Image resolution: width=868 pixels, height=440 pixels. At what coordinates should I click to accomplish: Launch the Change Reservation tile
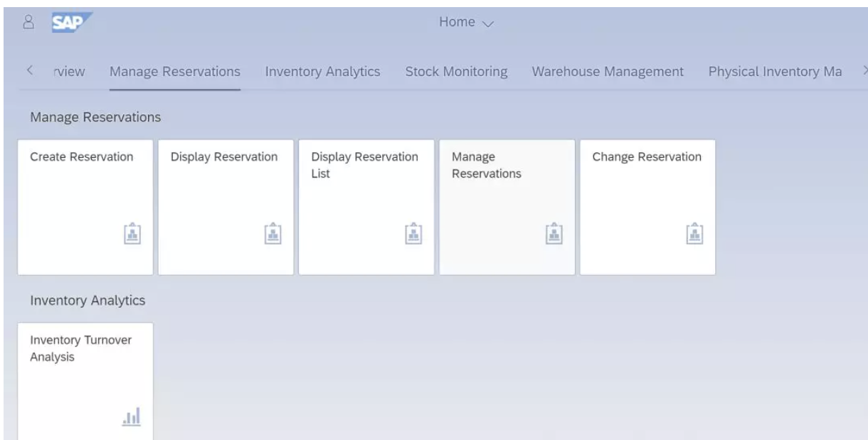(x=647, y=206)
